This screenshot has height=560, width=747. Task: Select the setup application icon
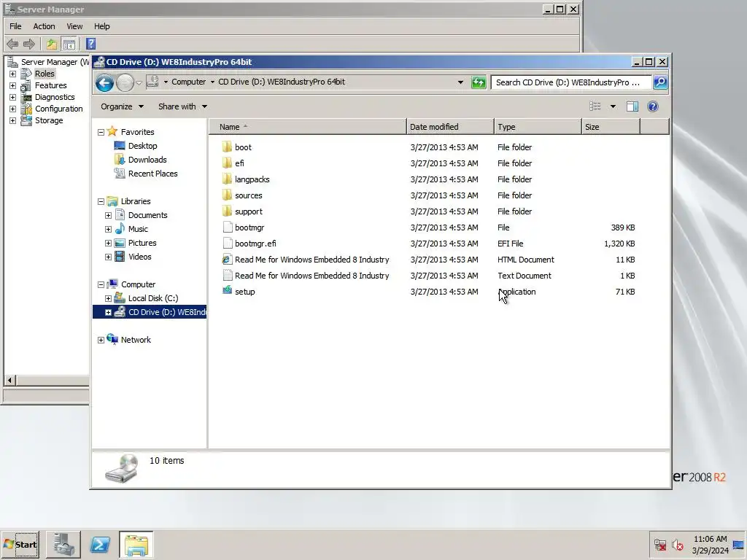pyautogui.click(x=228, y=290)
